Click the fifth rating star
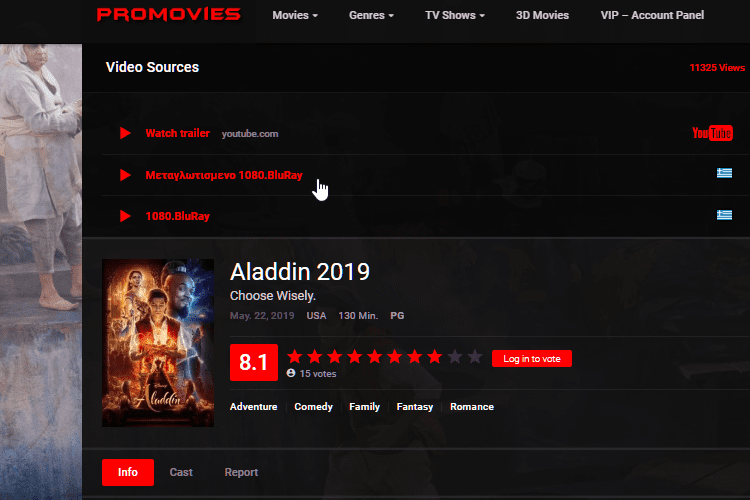This screenshot has width=750, height=500. click(x=375, y=356)
